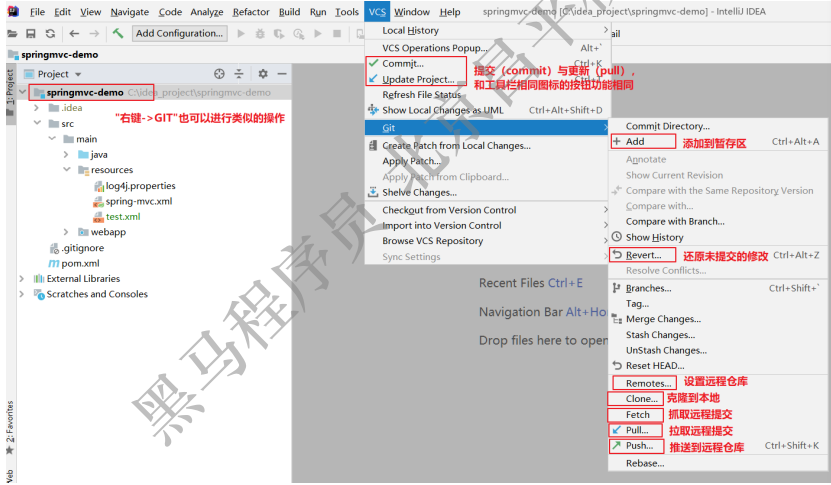Expand the .idea folder

37,108
